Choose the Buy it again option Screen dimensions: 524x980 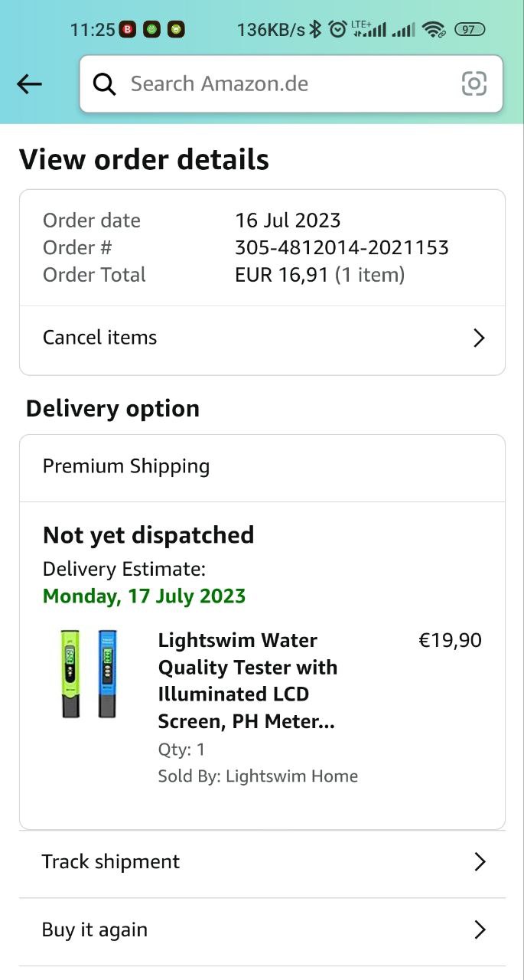pos(262,932)
